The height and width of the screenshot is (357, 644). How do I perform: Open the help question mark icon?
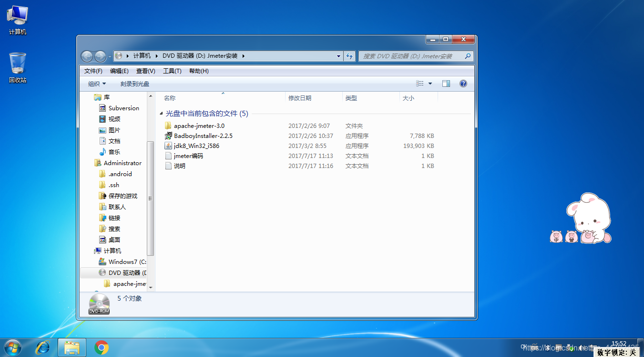[463, 84]
